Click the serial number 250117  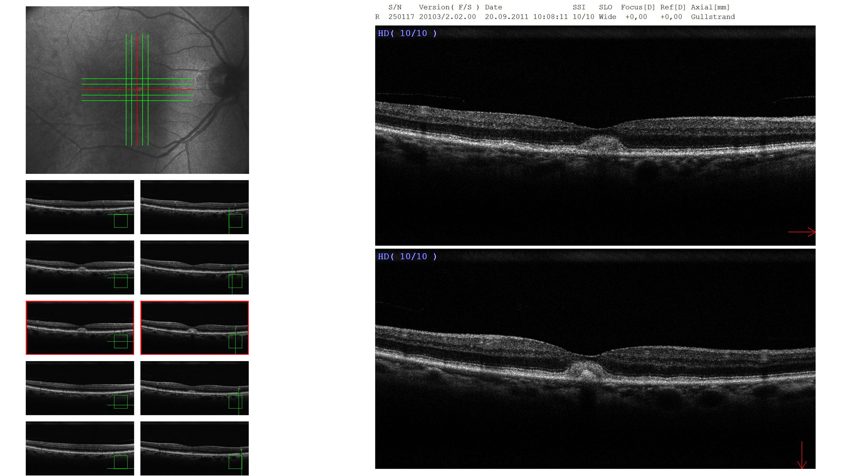401,17
